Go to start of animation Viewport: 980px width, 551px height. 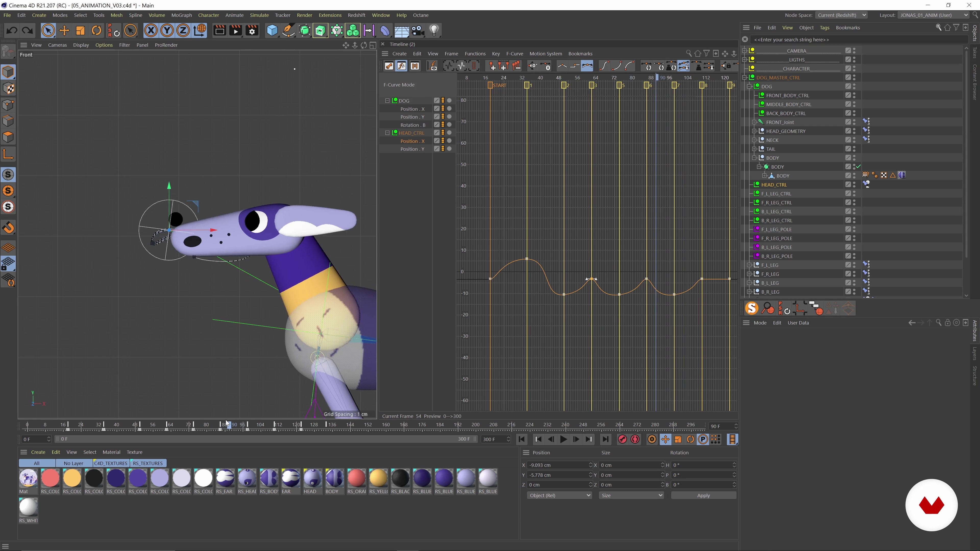click(x=522, y=440)
